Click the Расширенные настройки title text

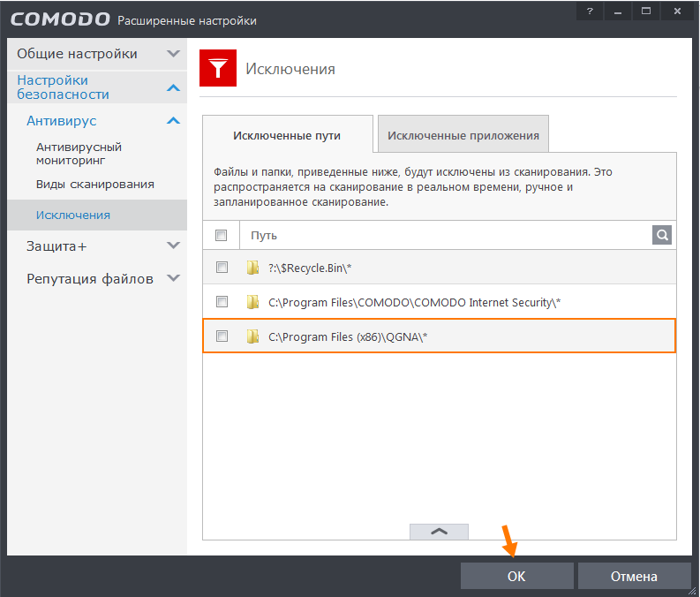[x=187, y=20]
